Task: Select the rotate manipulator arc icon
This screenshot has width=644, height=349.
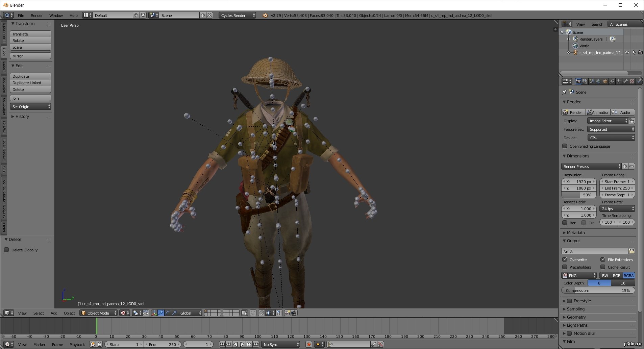Action: (168, 313)
